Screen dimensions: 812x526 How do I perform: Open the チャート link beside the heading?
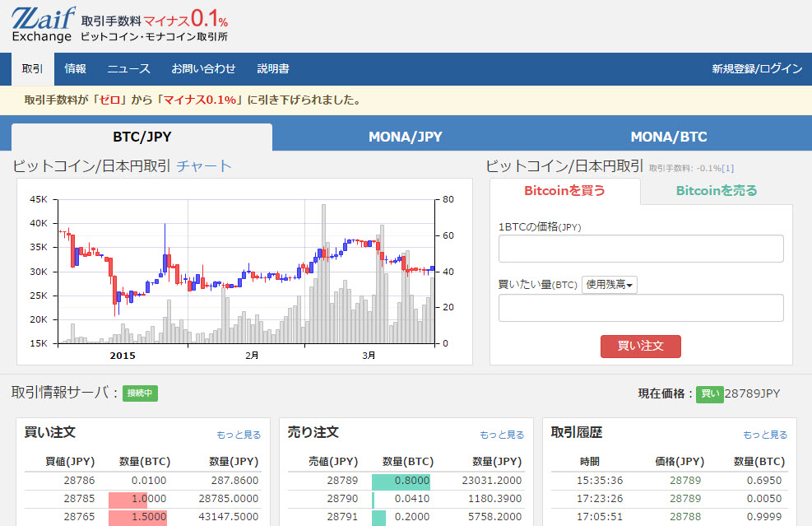click(x=203, y=165)
